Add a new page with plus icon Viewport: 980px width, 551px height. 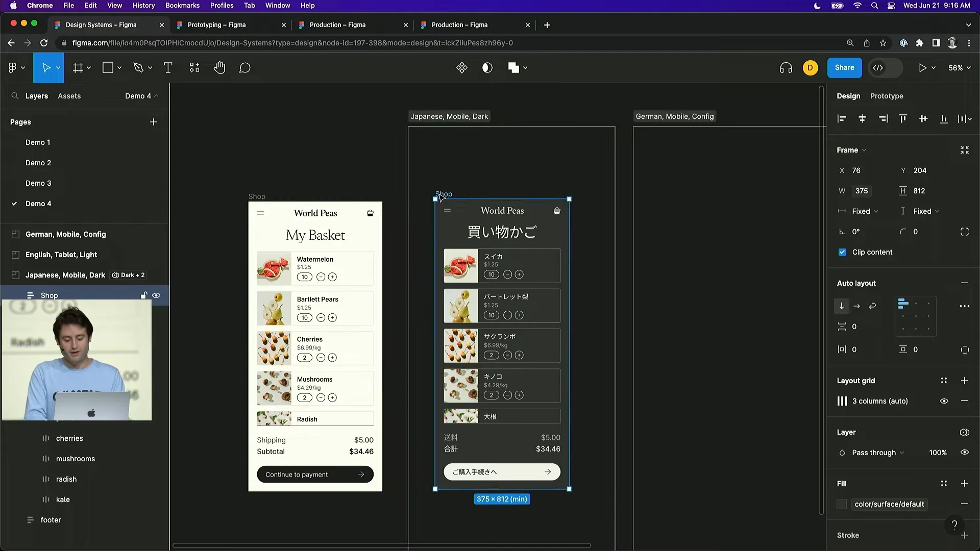tap(154, 122)
